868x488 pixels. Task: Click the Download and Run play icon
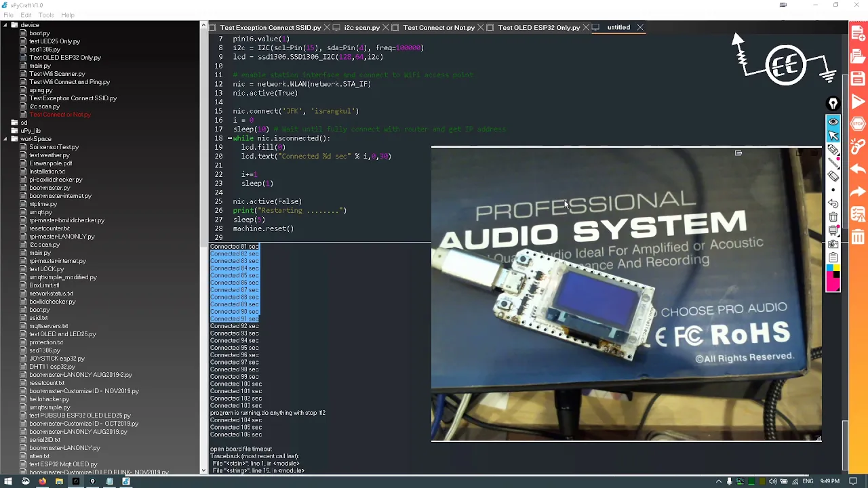point(858,101)
